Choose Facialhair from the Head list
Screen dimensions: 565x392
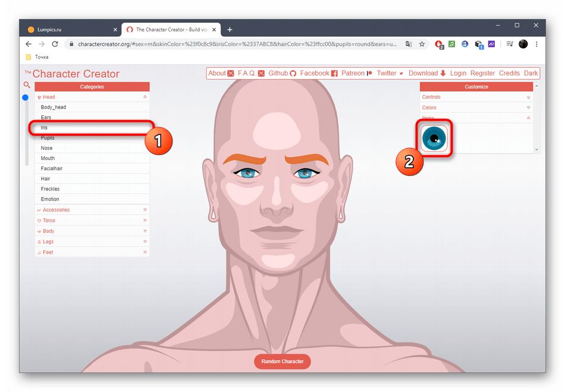[x=52, y=168]
